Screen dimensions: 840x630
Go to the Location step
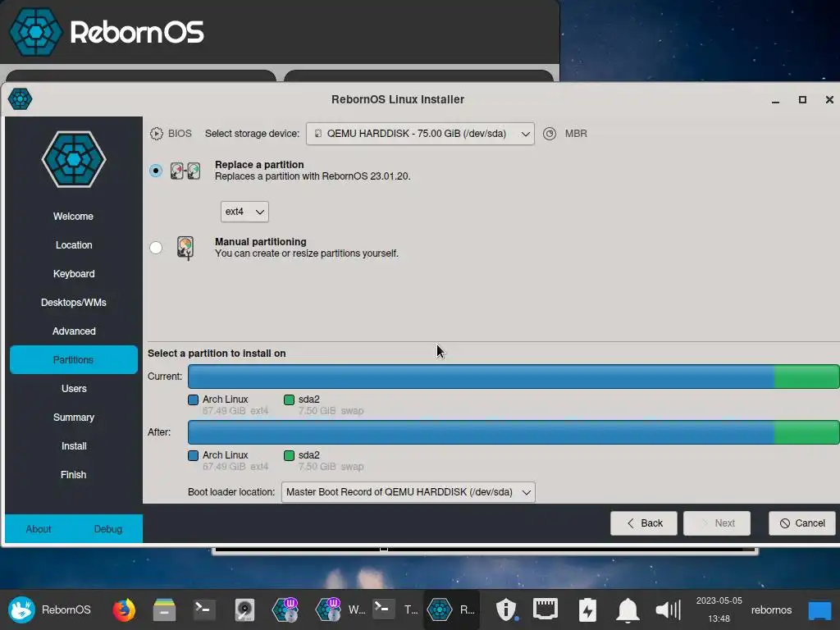tap(73, 244)
